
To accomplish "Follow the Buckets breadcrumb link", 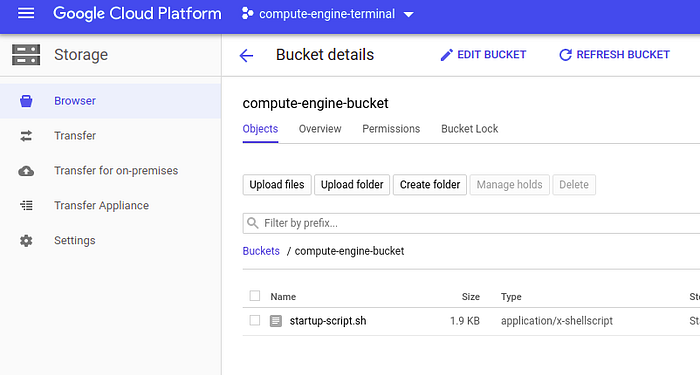I will 261,251.
